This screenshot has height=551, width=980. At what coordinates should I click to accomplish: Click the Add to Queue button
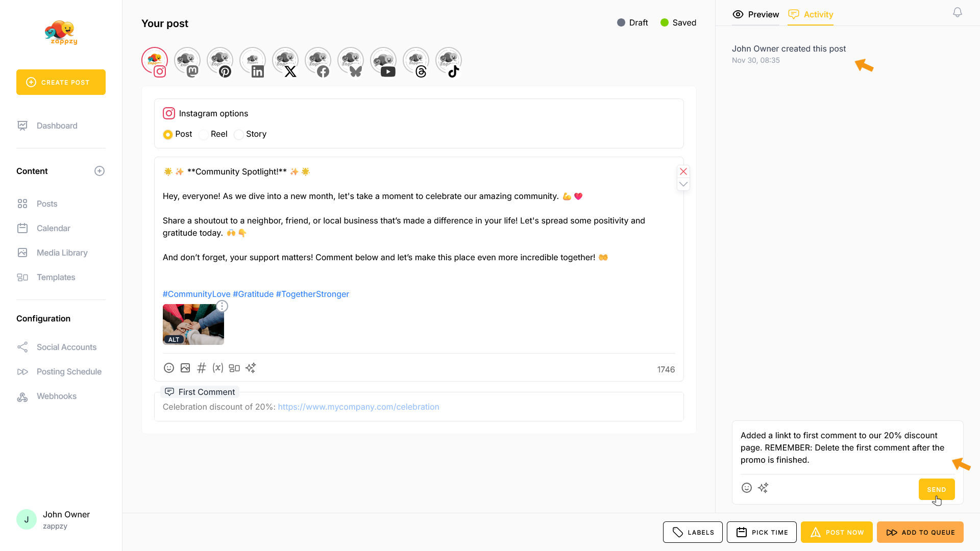coord(920,532)
